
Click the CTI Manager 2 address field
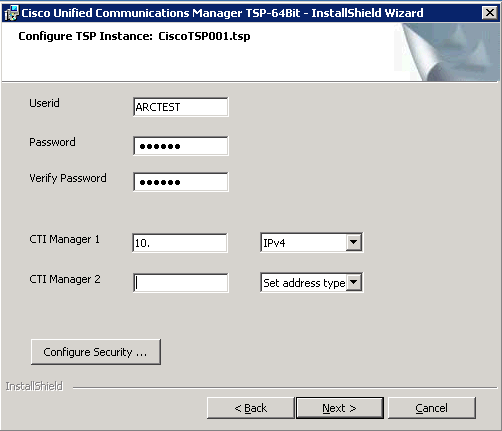click(x=181, y=283)
